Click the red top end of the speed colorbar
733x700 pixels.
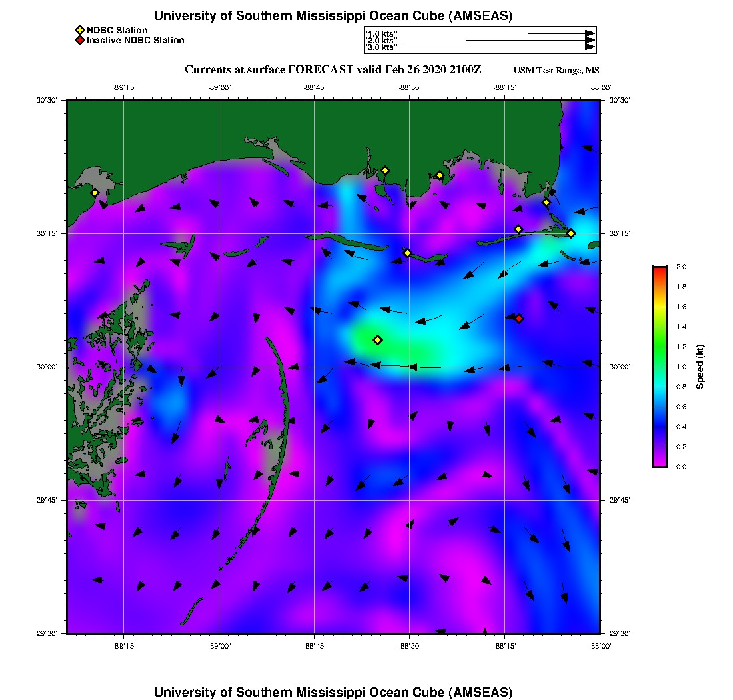coord(660,271)
